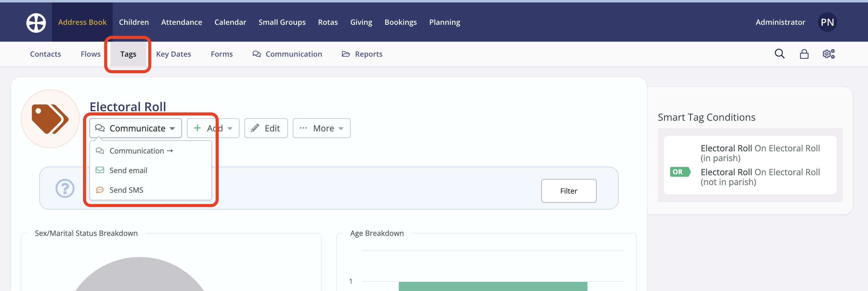
Task: Click the green OR condition badge
Action: point(680,172)
